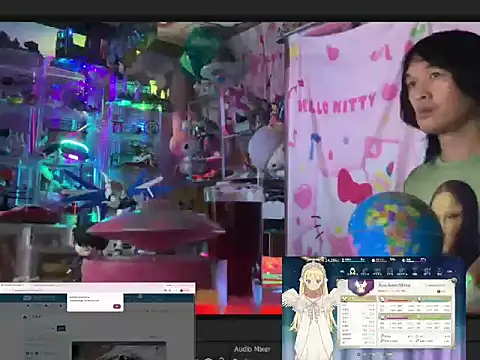This screenshot has width=480, height=360.
Task: Click the right arrow of game menu bar
Action: (x=449, y=272)
